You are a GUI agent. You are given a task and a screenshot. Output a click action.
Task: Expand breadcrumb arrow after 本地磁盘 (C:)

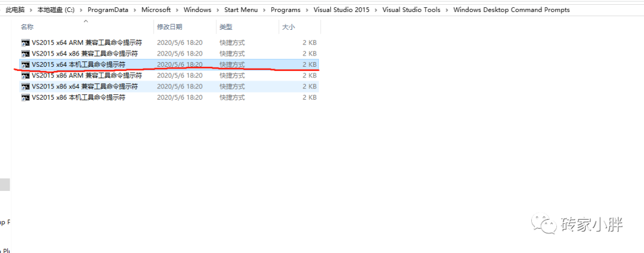[x=81, y=10]
